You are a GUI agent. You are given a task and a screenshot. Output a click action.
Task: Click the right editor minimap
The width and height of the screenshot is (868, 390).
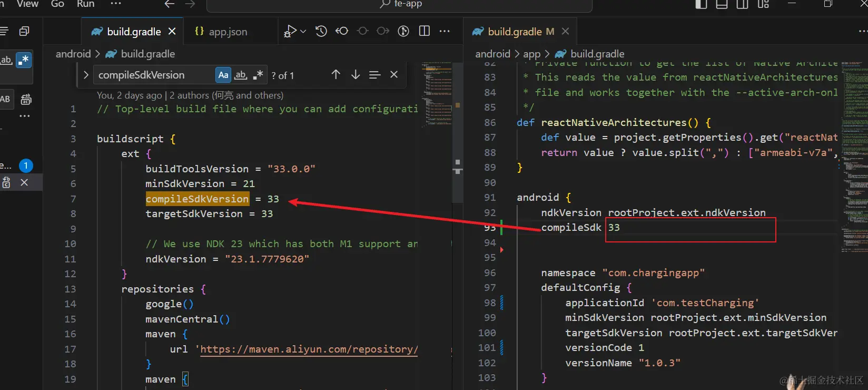(853, 158)
